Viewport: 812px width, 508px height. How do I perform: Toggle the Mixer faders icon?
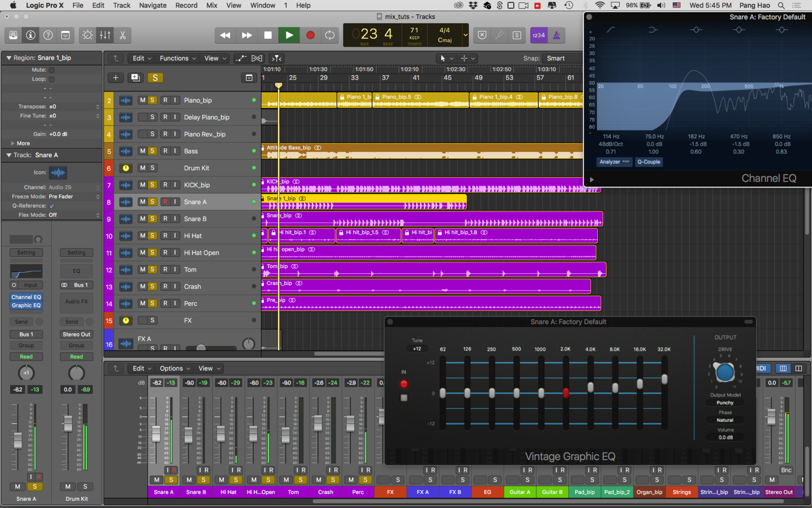tap(105, 35)
